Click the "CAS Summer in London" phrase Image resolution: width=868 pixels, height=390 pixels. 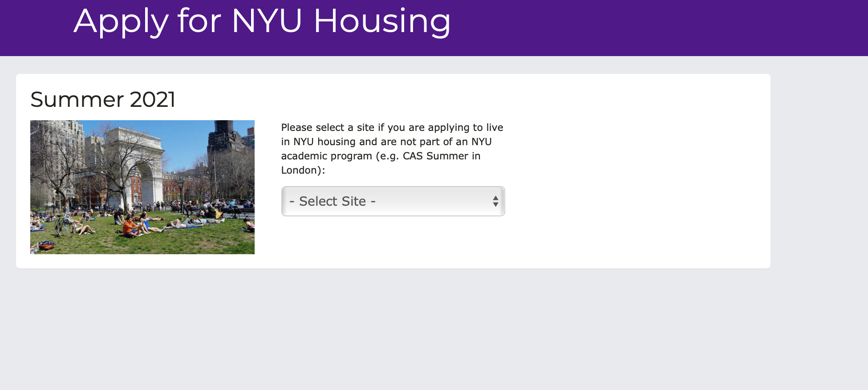[442, 156]
